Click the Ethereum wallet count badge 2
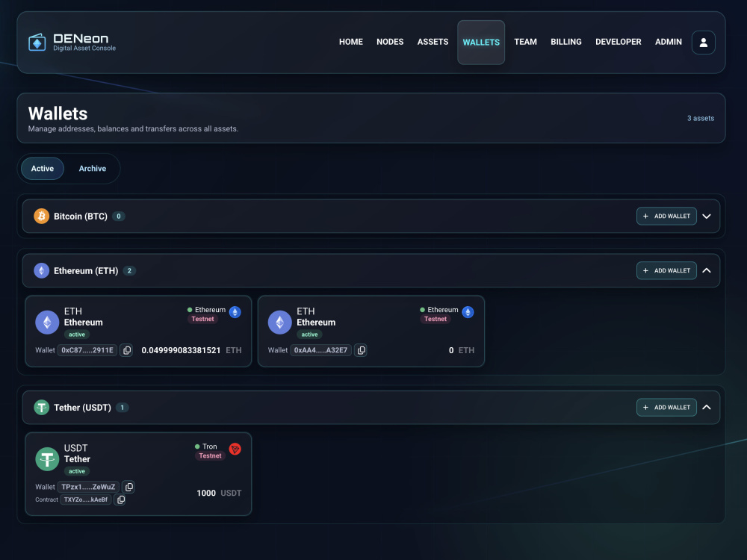Screen dimensions: 747x560 pyautogui.click(x=129, y=270)
